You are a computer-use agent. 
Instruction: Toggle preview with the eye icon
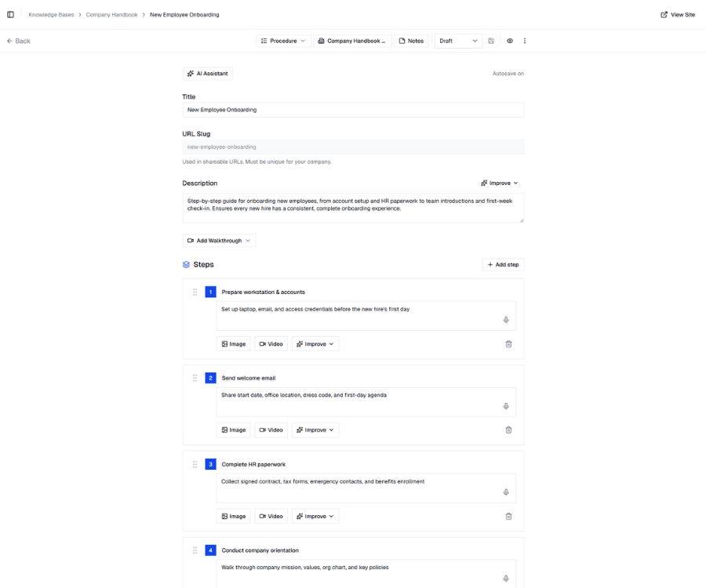pyautogui.click(x=510, y=41)
